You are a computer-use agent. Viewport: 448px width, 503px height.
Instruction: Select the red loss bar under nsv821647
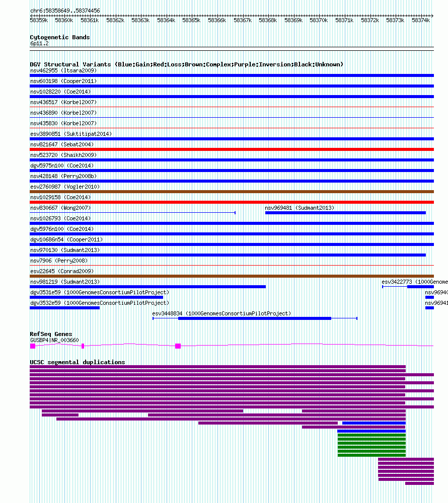232,149
